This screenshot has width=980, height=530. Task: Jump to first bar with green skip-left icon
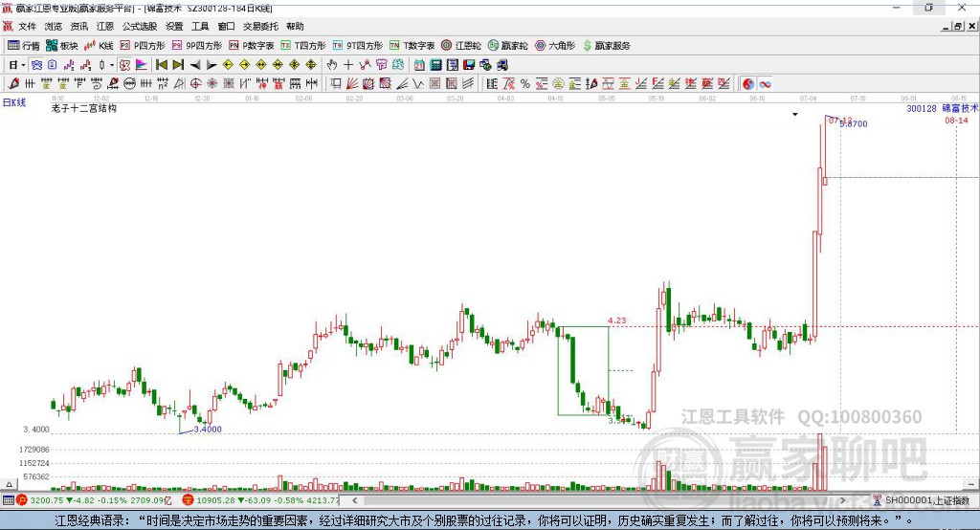click(x=161, y=65)
